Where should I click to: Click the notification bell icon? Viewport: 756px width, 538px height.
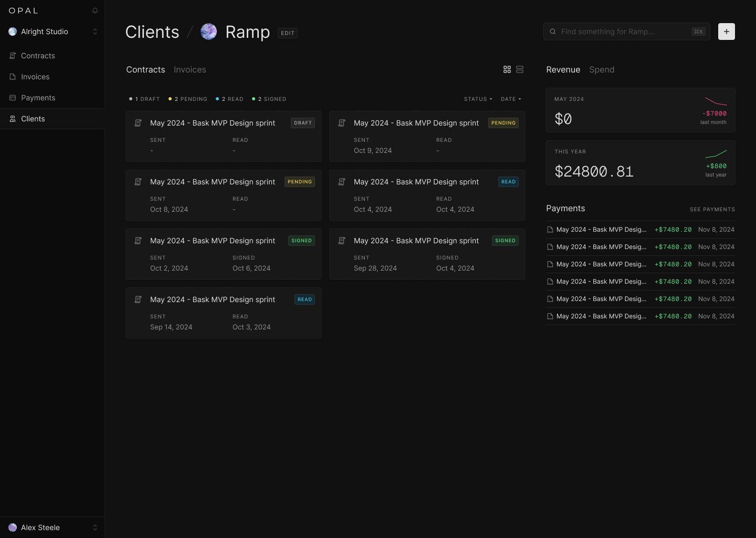[x=95, y=11]
